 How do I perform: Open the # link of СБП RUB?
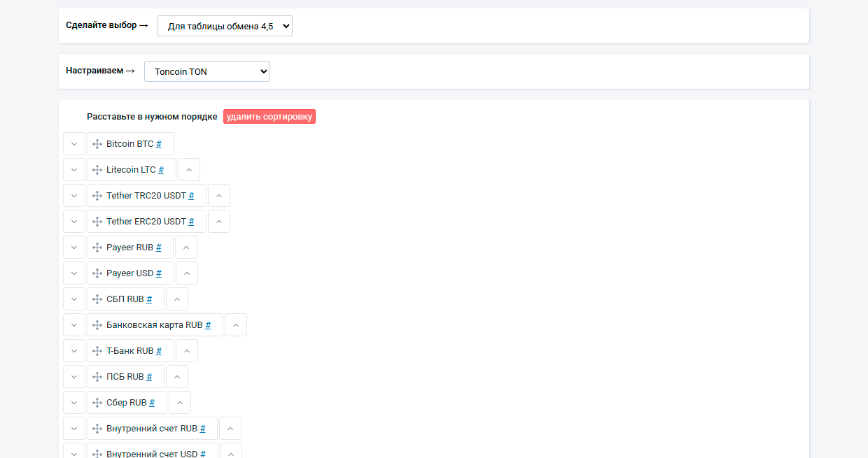pos(149,299)
